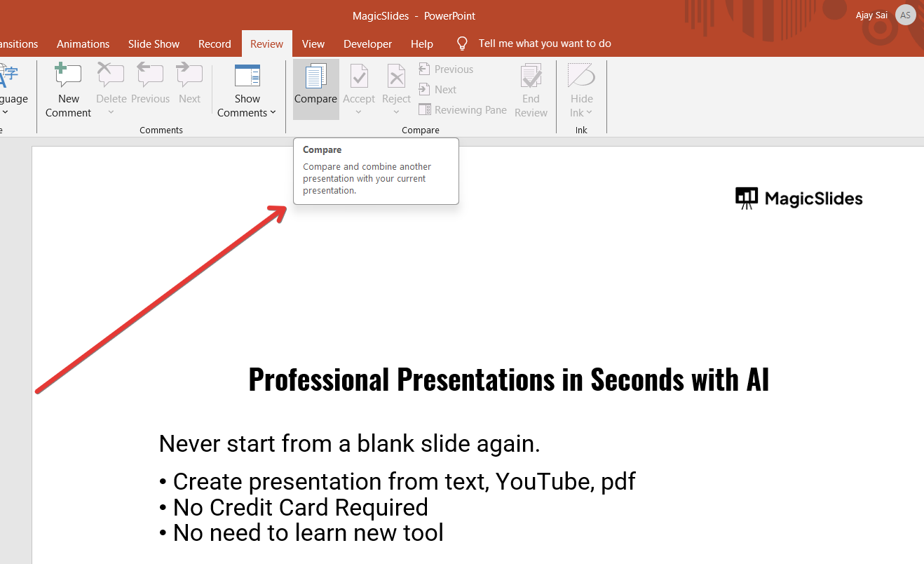Open the View tab

tap(313, 43)
